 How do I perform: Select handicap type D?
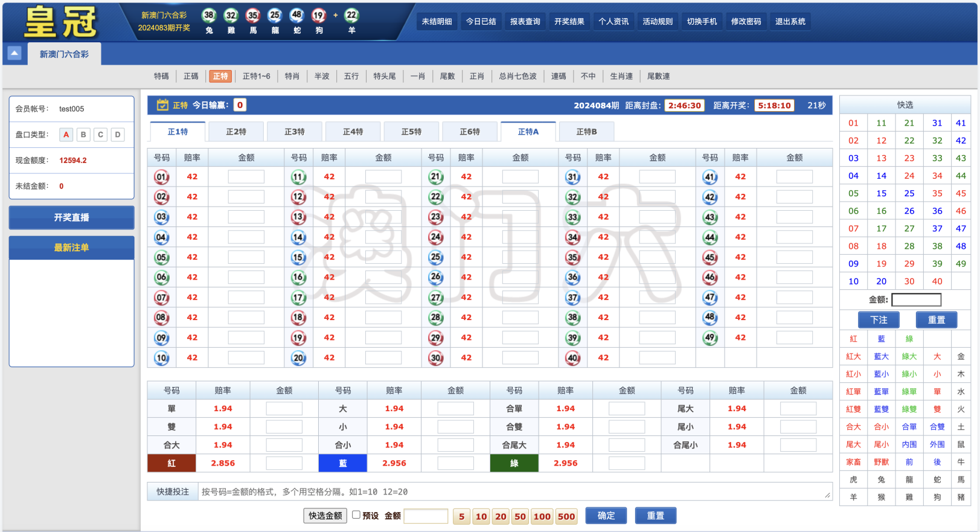pos(118,135)
